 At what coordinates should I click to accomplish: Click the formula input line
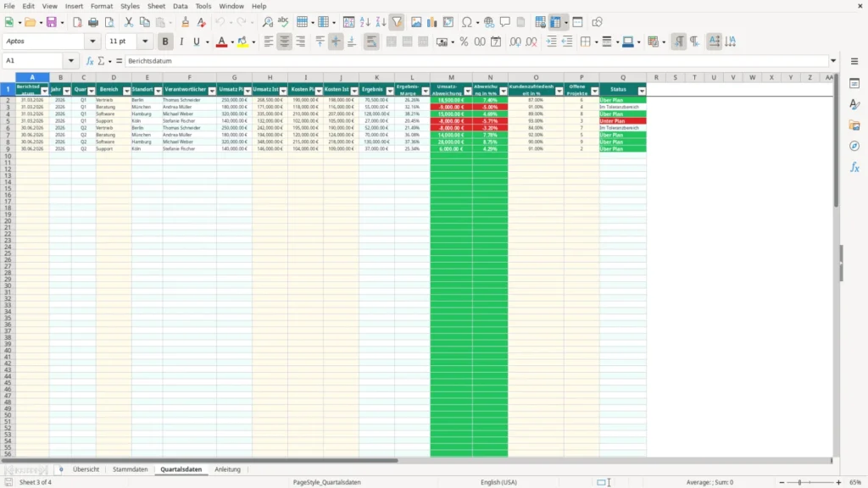click(476, 61)
